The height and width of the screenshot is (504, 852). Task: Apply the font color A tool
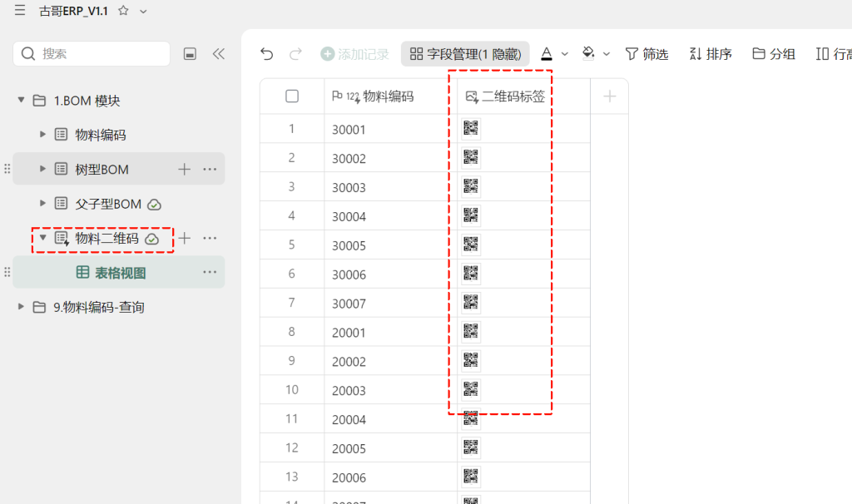tap(547, 54)
